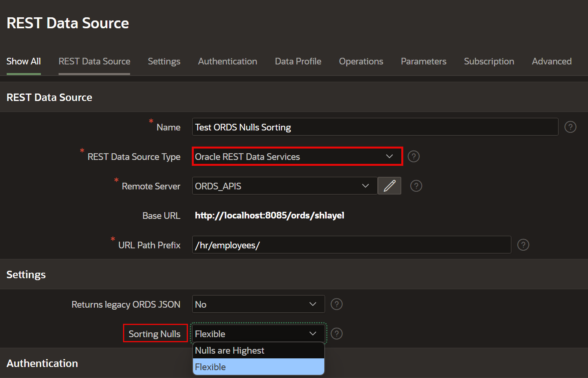Screen dimensions: 588x378
Task: Show help for Returns legacy ORDS JSON
Action: 336,304
